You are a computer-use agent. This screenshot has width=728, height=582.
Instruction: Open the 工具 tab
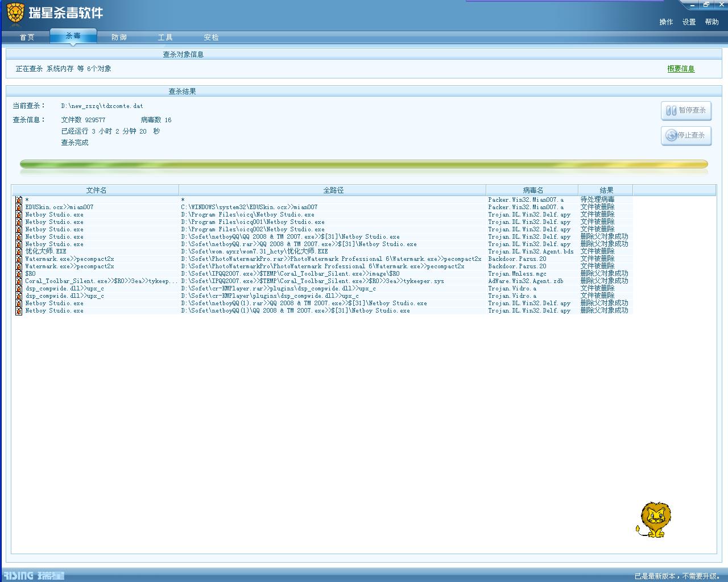click(165, 38)
